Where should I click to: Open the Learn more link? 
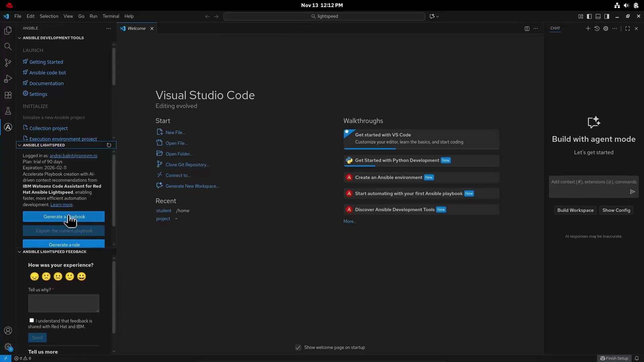[x=61, y=205]
